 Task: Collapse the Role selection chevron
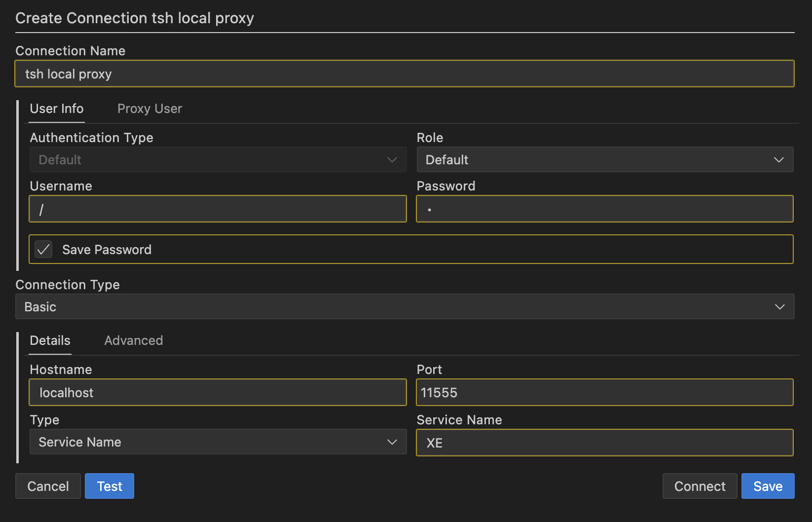pos(778,159)
